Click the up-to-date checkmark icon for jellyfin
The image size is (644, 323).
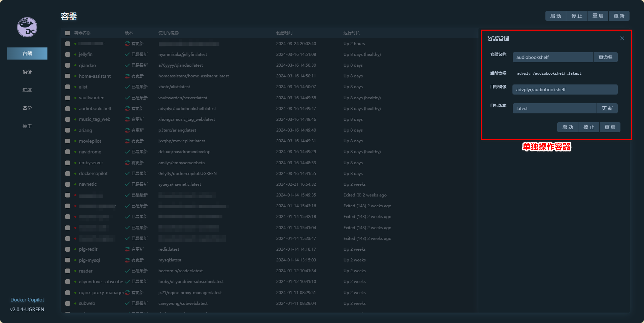pos(127,55)
